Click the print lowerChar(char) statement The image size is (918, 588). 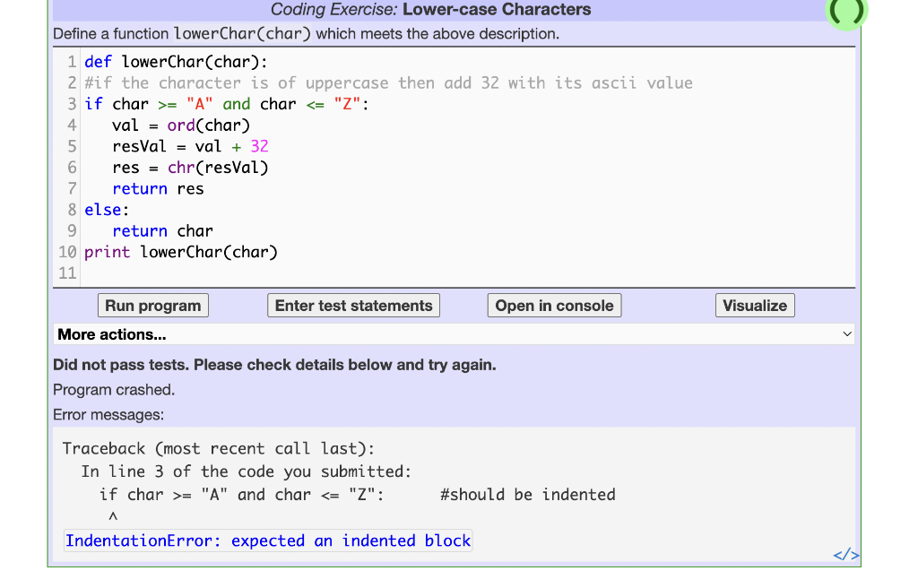tap(179, 252)
